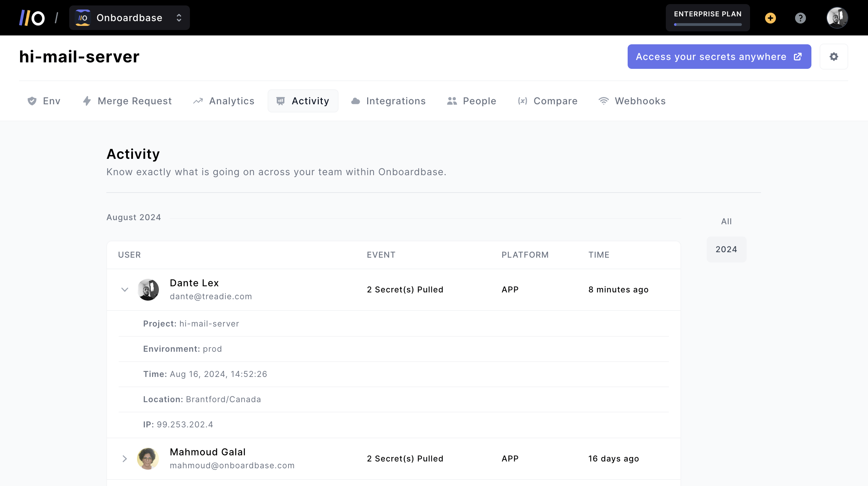This screenshot has width=868, height=486.
Task: Open the Webhooks tab
Action: (x=632, y=101)
